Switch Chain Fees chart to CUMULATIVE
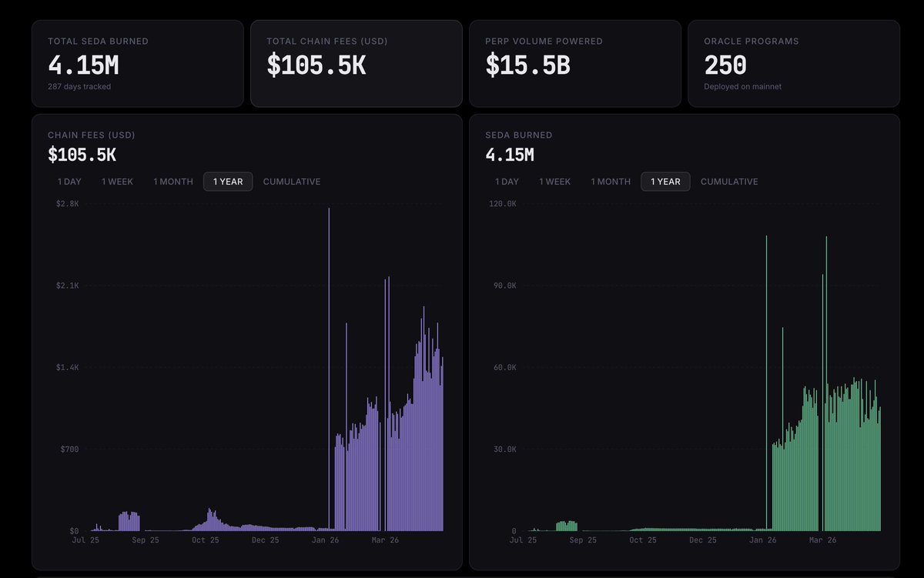 click(292, 182)
